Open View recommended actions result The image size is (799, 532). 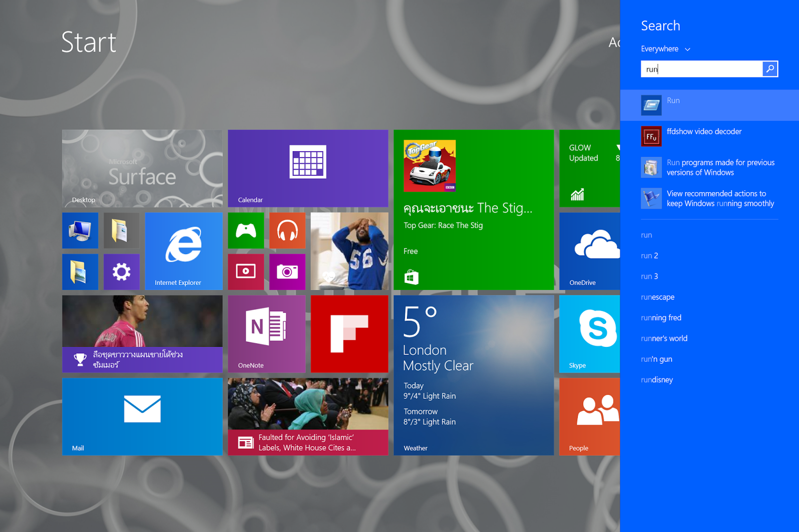click(x=710, y=198)
